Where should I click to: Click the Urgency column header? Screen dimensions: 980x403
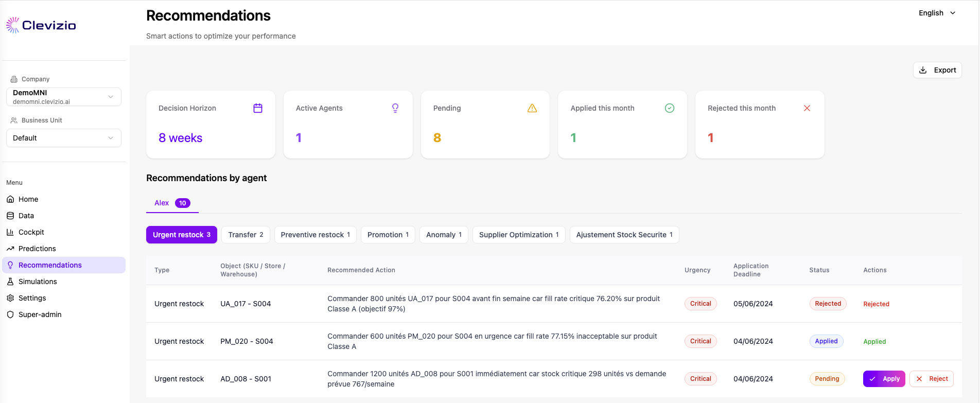pyautogui.click(x=697, y=270)
